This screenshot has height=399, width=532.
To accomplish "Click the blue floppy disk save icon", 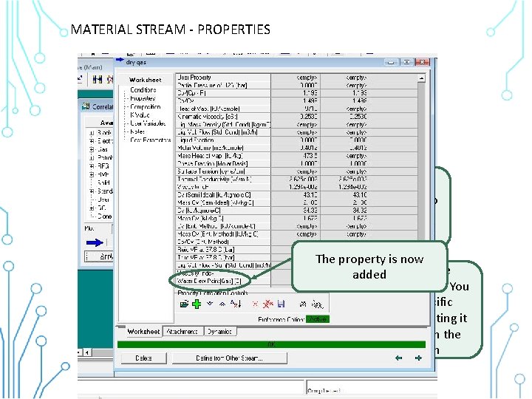I will (x=281, y=304).
